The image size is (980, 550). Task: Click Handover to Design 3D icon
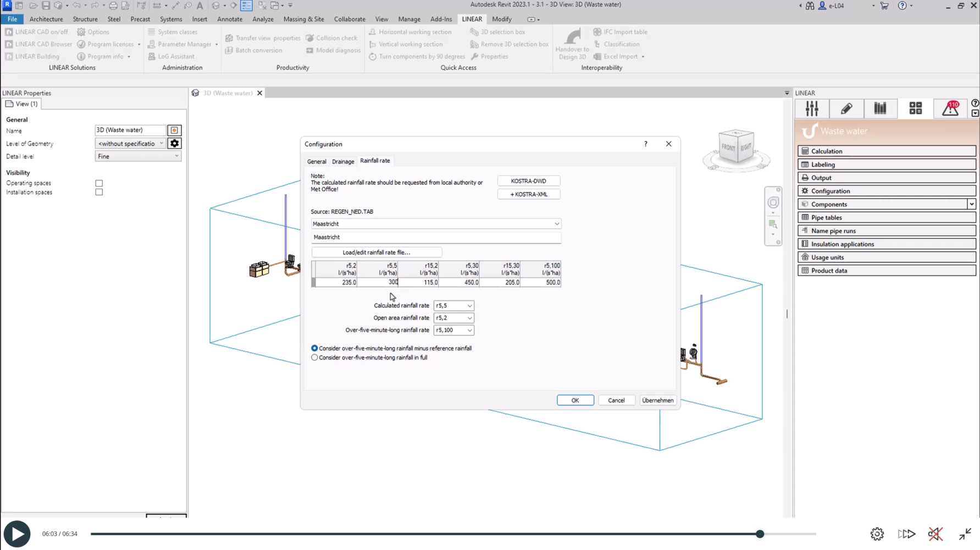click(x=572, y=44)
